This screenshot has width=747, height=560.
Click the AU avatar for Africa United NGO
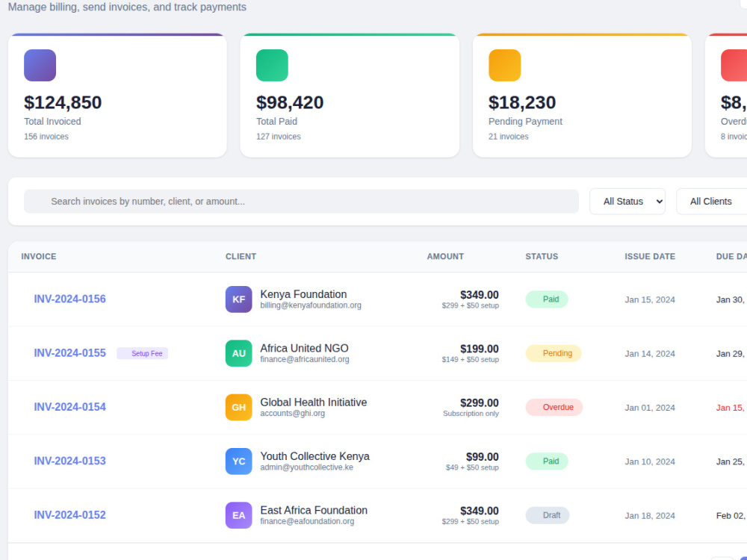[x=239, y=353]
